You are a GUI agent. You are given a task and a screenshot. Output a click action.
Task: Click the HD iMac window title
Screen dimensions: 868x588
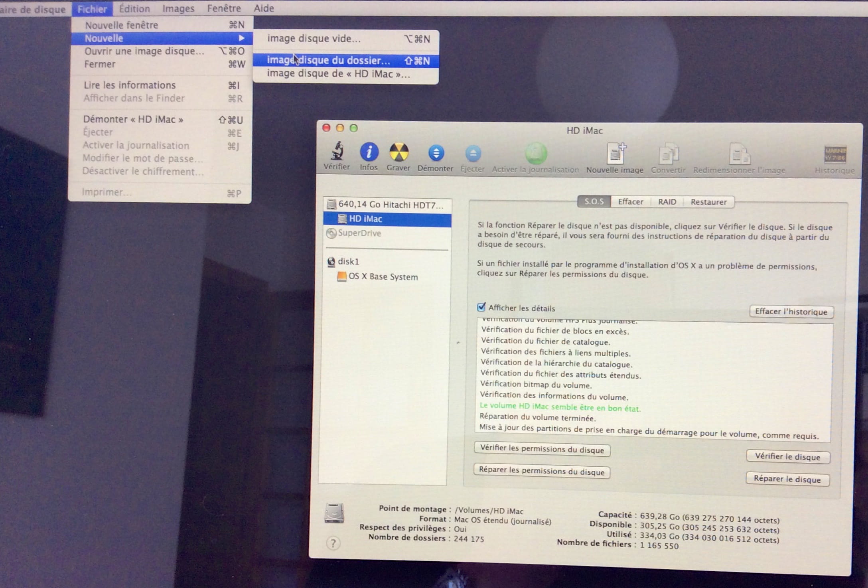584,130
